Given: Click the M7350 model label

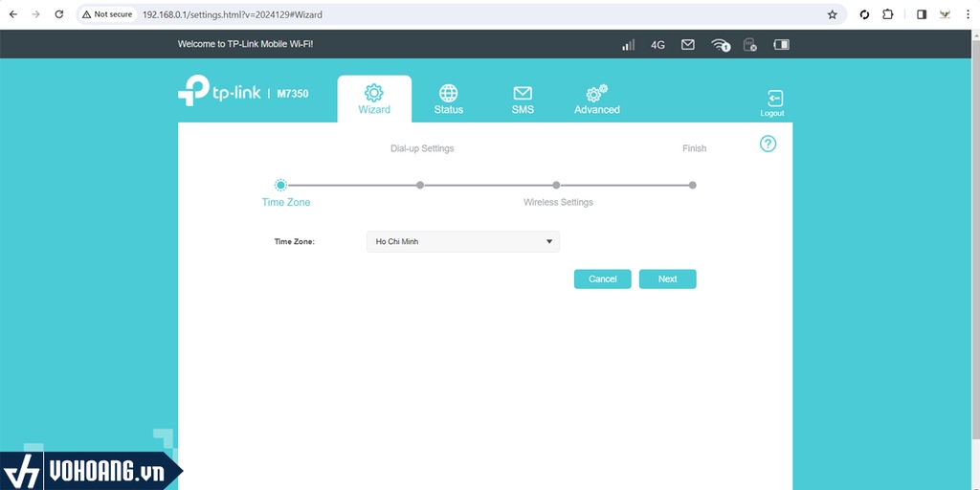Looking at the screenshot, I should (x=293, y=94).
